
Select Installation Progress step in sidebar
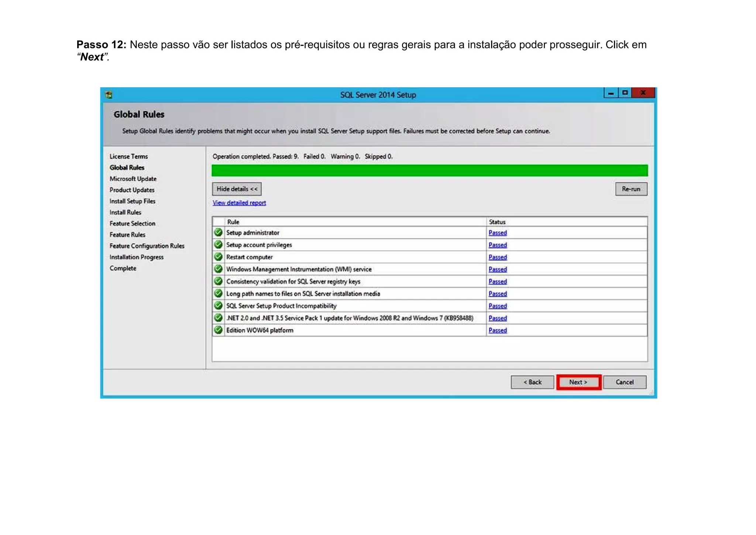pos(136,257)
